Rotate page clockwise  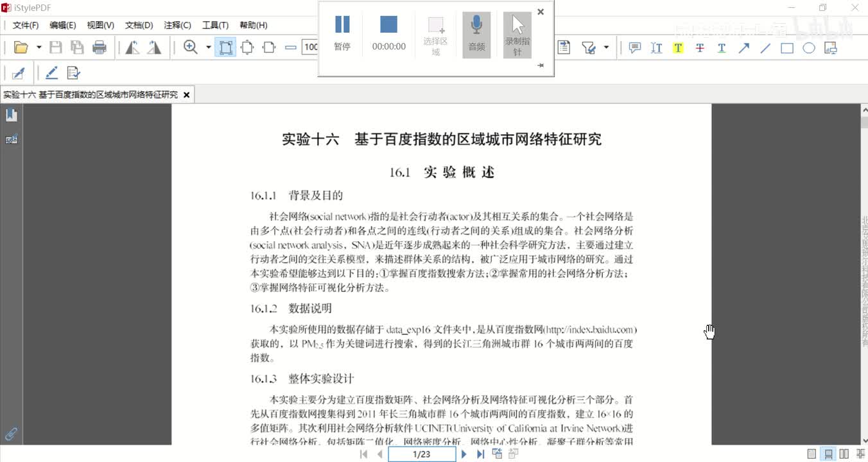click(154, 47)
